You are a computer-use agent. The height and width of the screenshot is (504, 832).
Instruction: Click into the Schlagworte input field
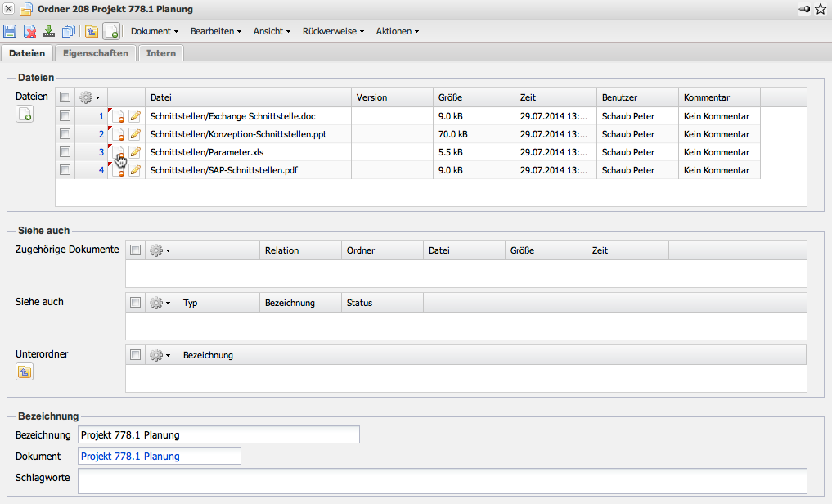pyautogui.click(x=442, y=480)
